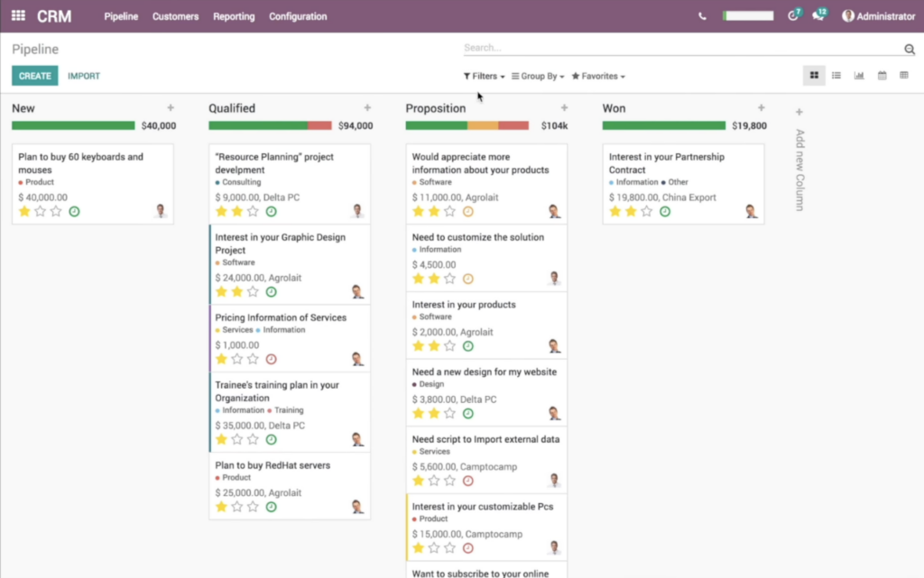Image resolution: width=924 pixels, height=578 pixels.
Task: Open the Reporting menu
Action: [234, 16]
